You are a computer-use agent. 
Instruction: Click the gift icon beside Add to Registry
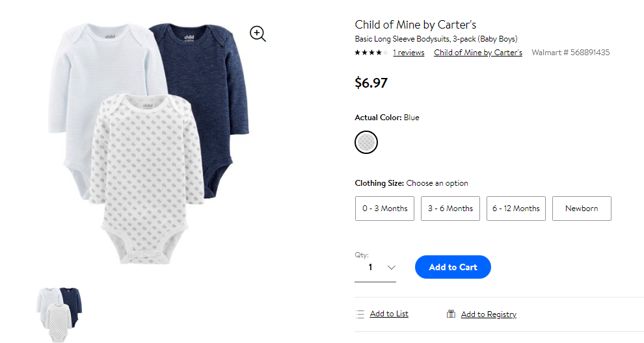point(451,314)
